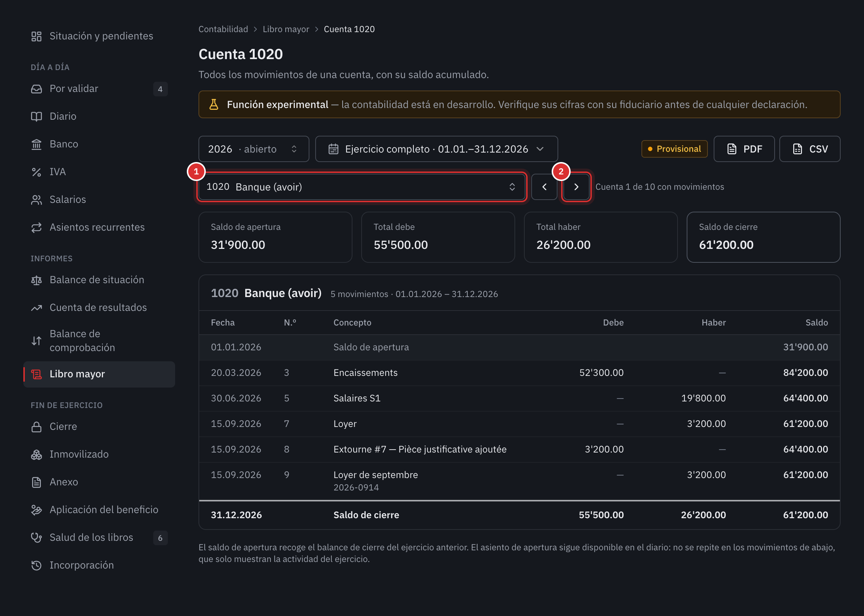Export the ledger as CSV
The height and width of the screenshot is (616, 864).
tap(810, 149)
